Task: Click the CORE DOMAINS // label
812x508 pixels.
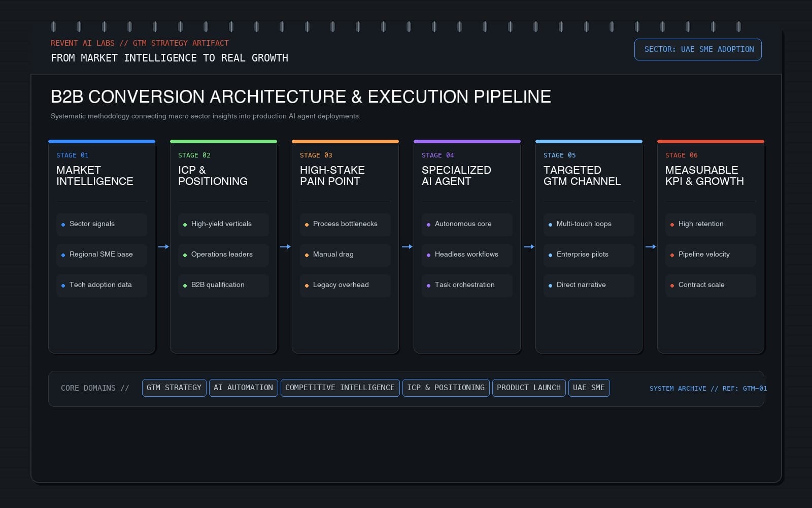Action: tap(95, 388)
